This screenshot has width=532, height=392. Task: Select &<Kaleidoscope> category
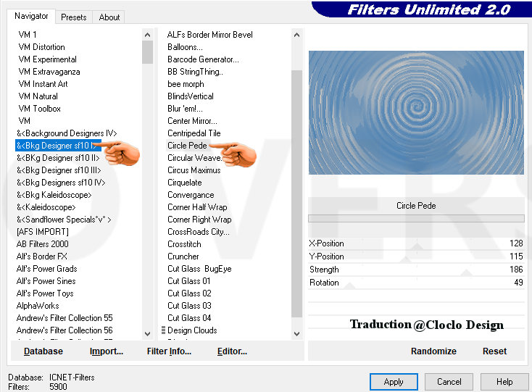point(46,207)
